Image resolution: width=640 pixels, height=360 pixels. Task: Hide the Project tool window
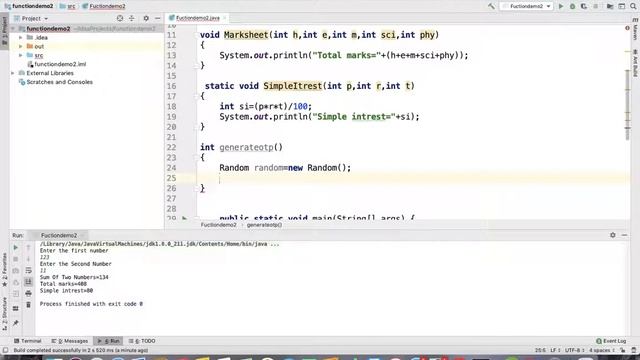(158, 18)
